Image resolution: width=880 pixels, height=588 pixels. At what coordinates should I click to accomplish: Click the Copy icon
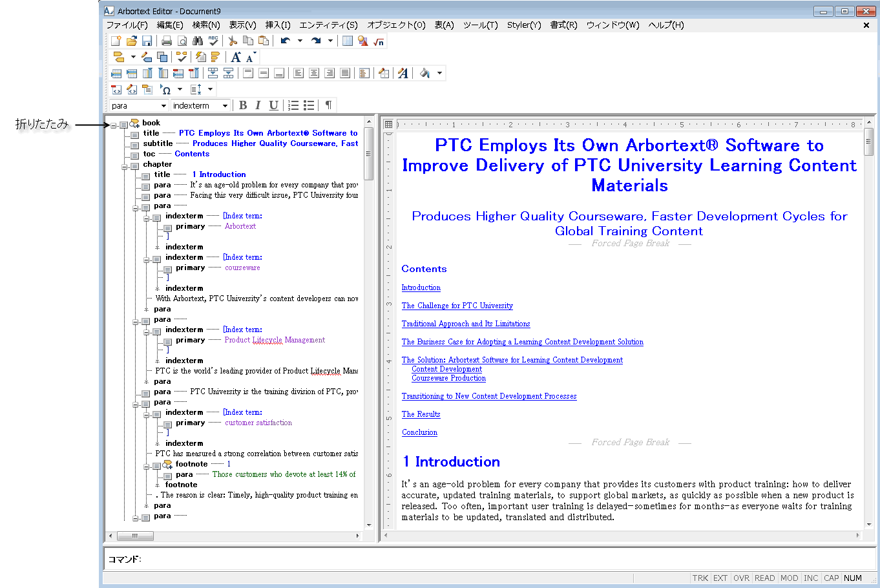tap(248, 41)
